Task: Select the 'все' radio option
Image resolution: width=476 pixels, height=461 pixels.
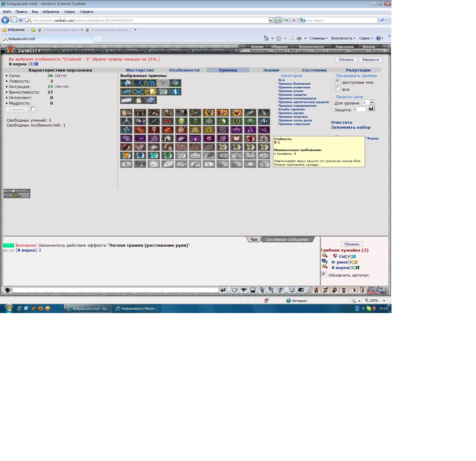Action: tap(338, 88)
